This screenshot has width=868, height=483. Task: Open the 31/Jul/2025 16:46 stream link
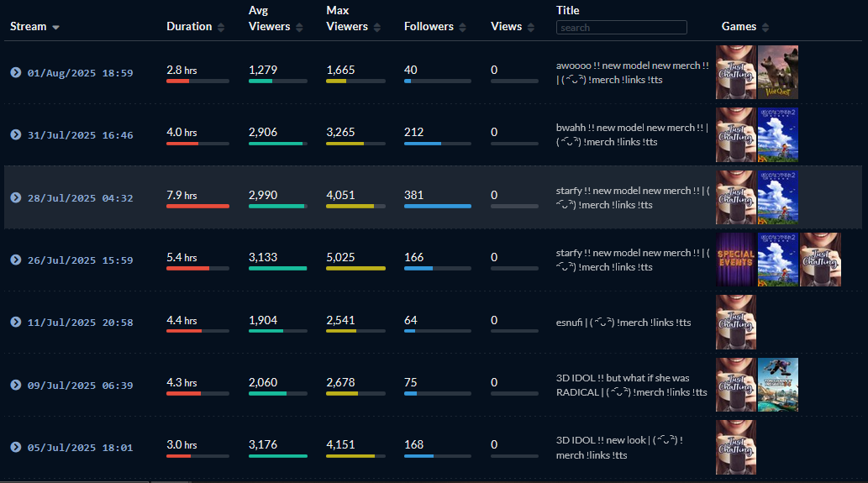[x=81, y=135]
